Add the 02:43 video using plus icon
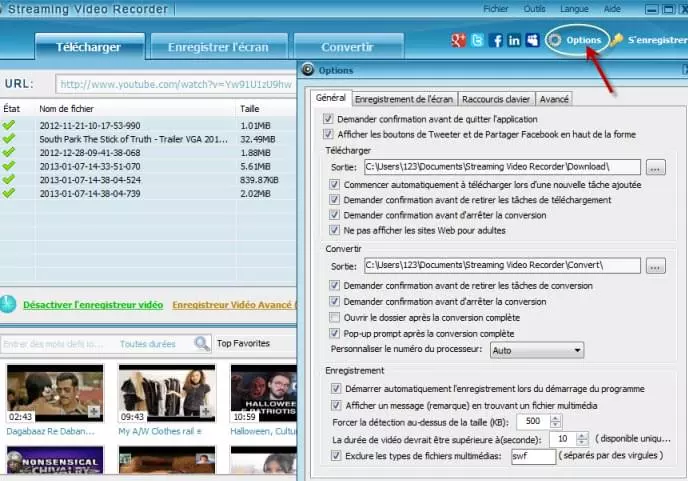Viewport: 688px width, 481px height. pos(94,412)
